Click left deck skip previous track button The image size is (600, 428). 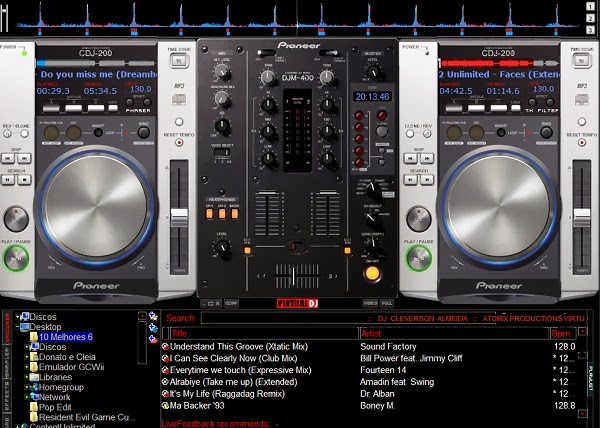(x=8, y=158)
